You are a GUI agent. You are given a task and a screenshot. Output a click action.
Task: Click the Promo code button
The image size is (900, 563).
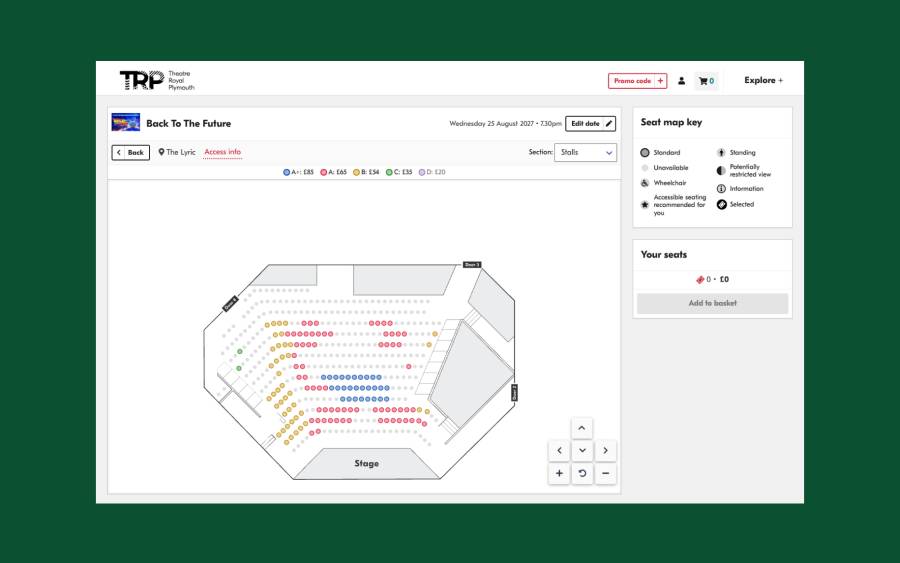tap(637, 81)
